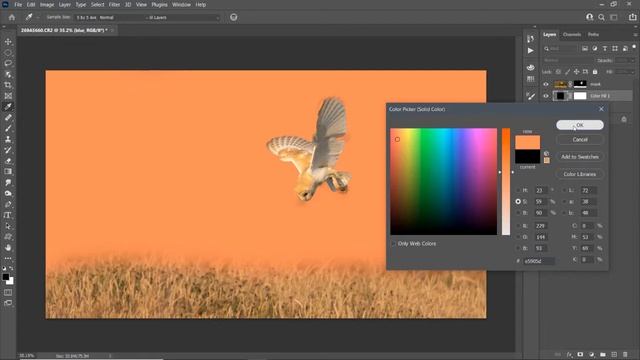Click the R red value field
The height and width of the screenshot is (360, 640).
point(541,226)
